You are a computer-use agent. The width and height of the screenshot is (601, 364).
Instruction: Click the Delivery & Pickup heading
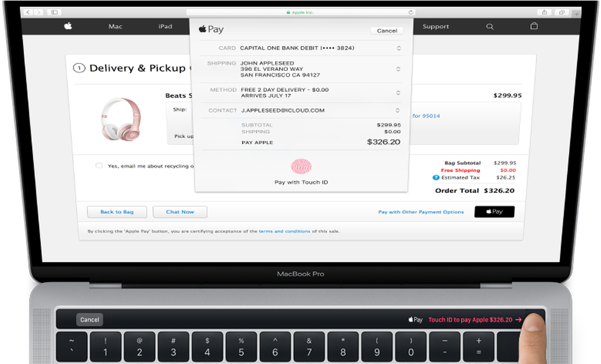[x=137, y=68]
